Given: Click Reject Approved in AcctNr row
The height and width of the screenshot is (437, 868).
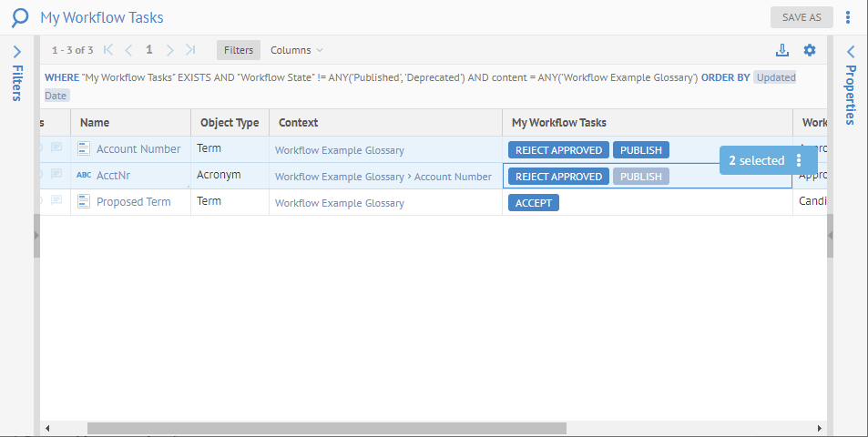Looking at the screenshot, I should [558, 177].
